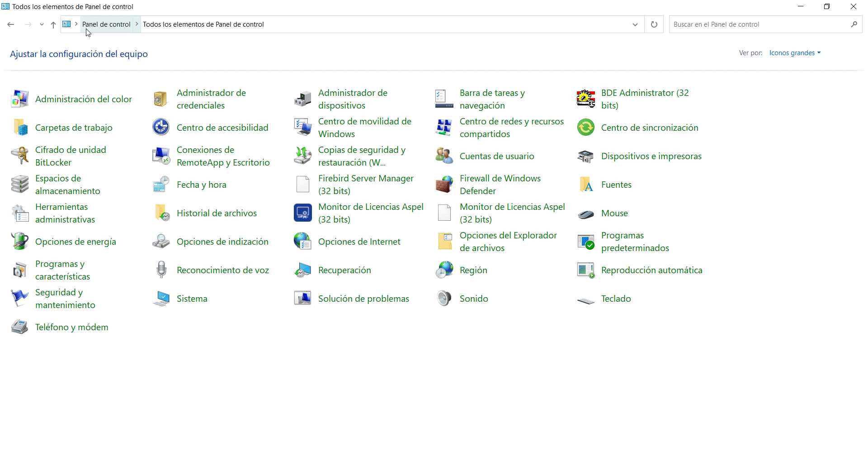Open the Cuentas de usuario link
868x465 pixels.
coord(496,156)
